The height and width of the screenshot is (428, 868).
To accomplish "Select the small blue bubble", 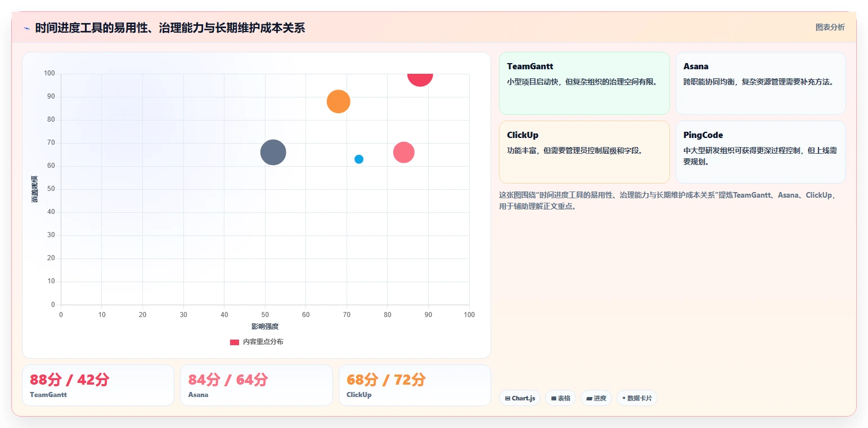I will 359,159.
